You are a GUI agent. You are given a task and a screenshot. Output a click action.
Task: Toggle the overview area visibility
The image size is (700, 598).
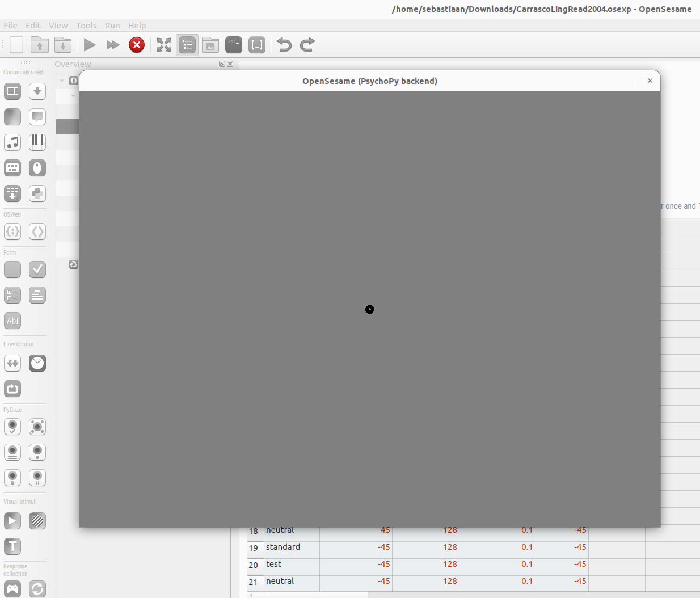[187, 45]
